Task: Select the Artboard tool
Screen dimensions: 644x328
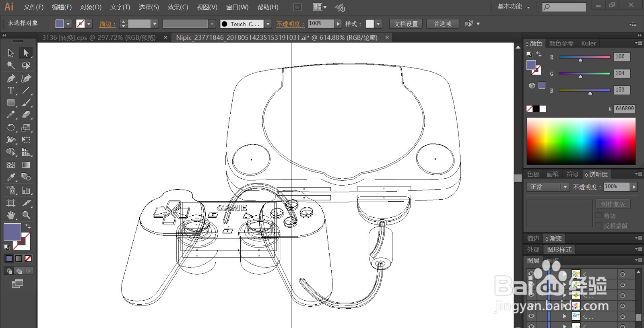Action: 11,203
